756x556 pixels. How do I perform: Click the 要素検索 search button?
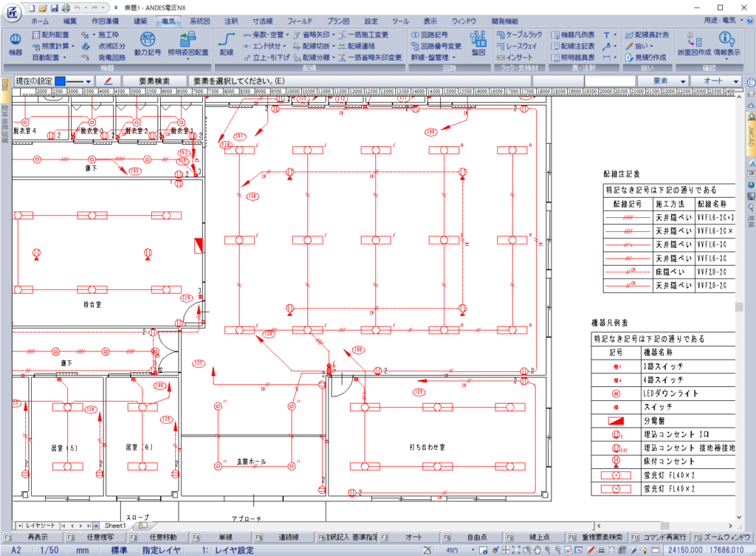coord(153,80)
